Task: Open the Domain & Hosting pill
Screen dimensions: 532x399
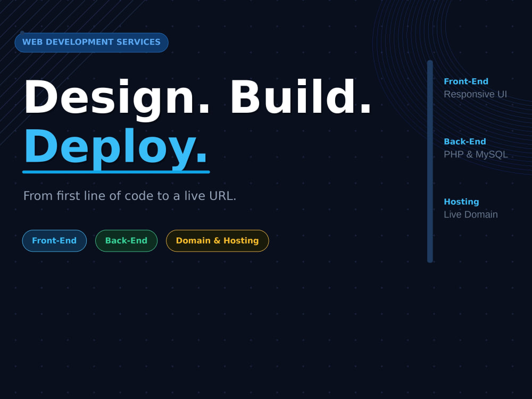Action: click(x=217, y=240)
